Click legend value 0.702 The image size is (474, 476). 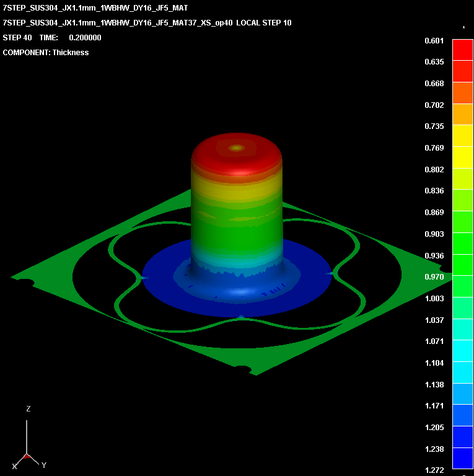pos(434,105)
